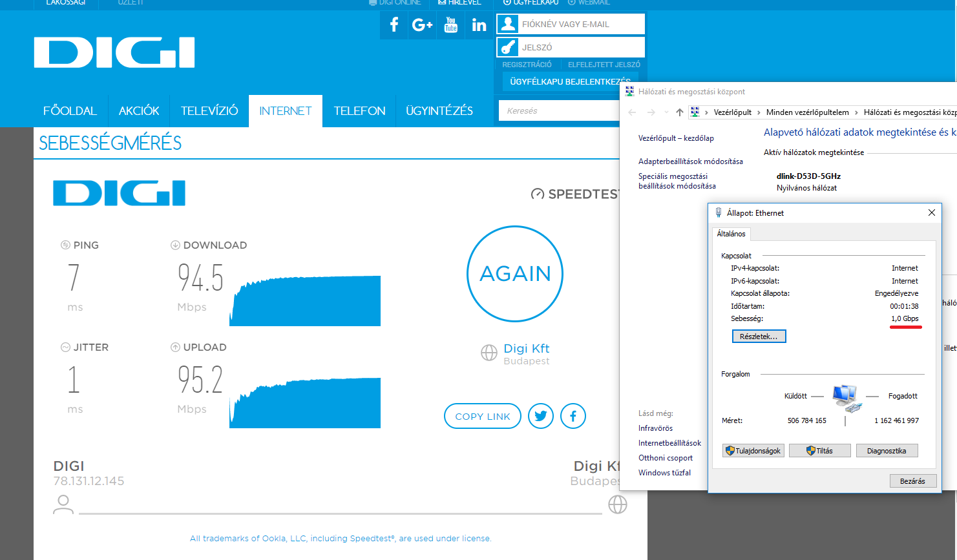Click the globe icon next to Digi Kft server
The image size is (957, 560).
[489, 352]
